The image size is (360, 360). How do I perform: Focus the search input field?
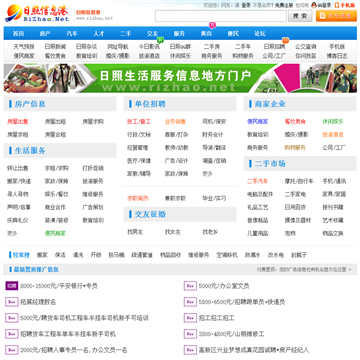(x=221, y=16)
